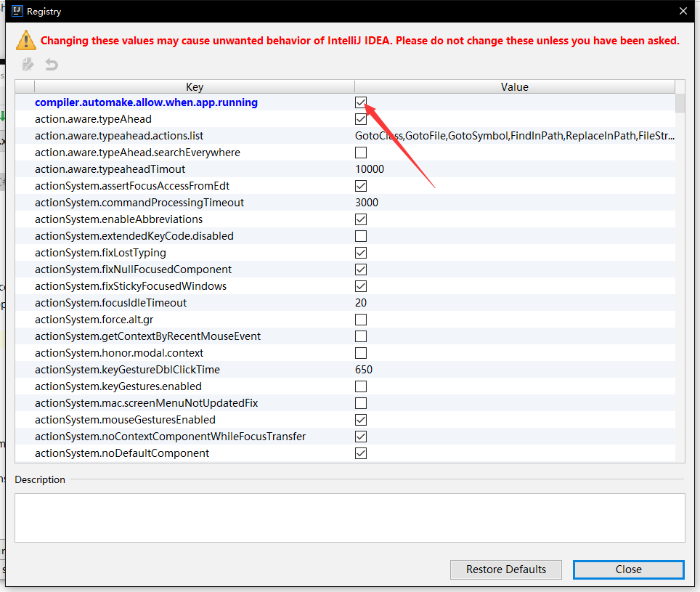Image resolution: width=700 pixels, height=592 pixels.
Task: Select action.aware.typeahead.actions.list key
Action: 119,136
